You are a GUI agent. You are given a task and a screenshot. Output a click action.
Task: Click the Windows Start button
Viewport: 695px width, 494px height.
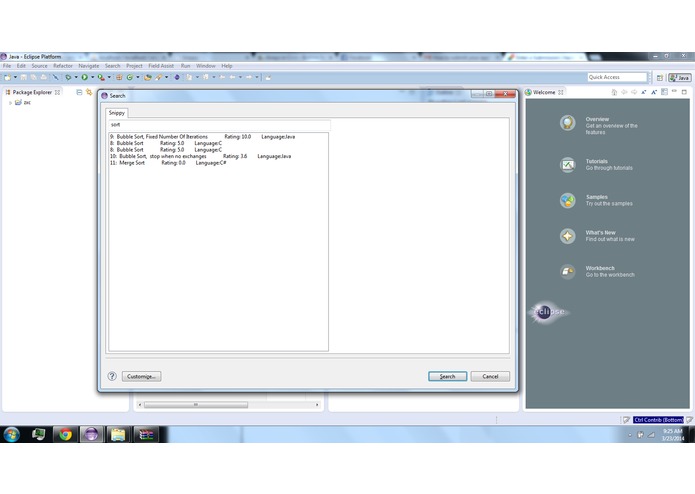pos(12,435)
